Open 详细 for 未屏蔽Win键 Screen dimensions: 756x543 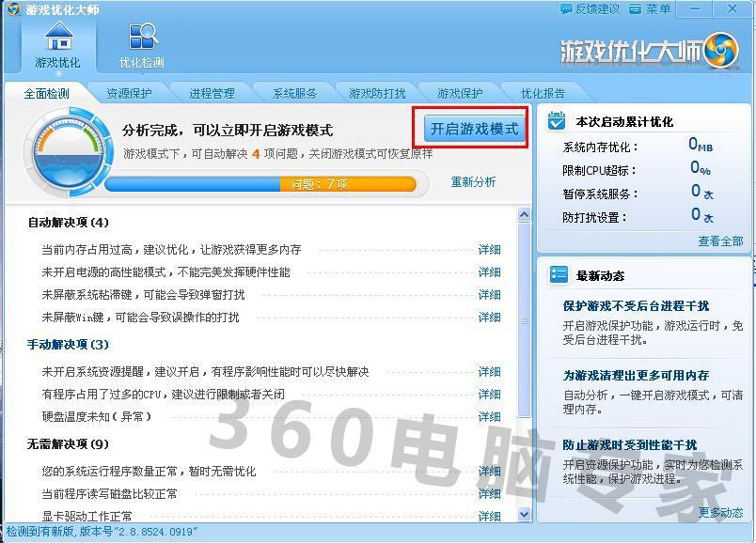tap(489, 317)
